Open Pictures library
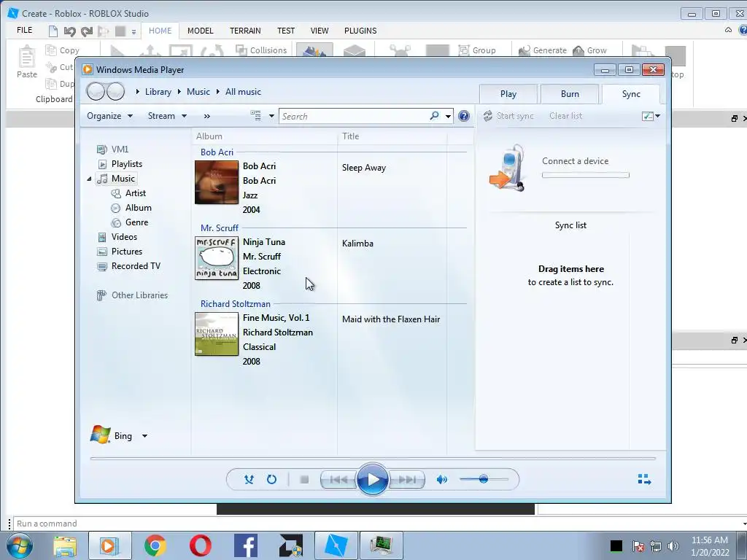 120,252
